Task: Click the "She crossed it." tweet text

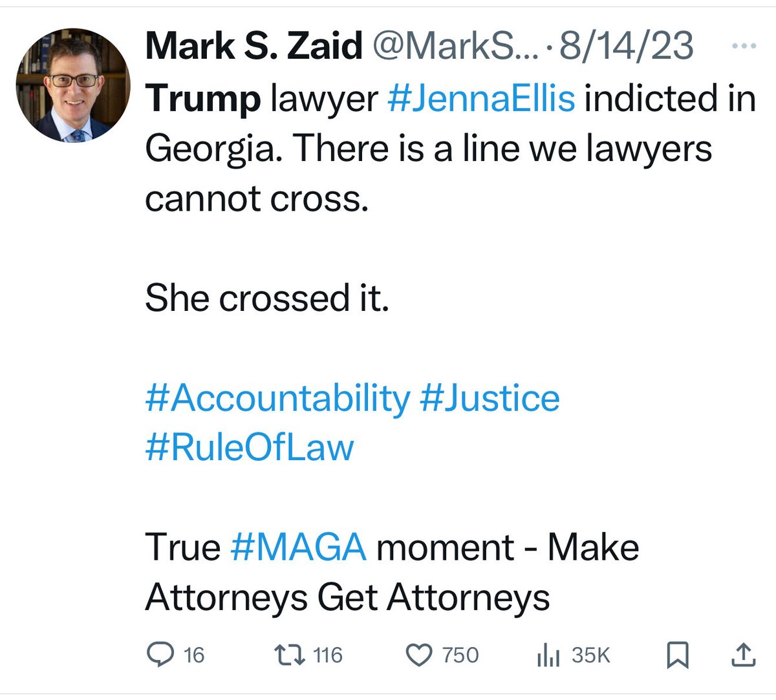Action: [x=267, y=299]
